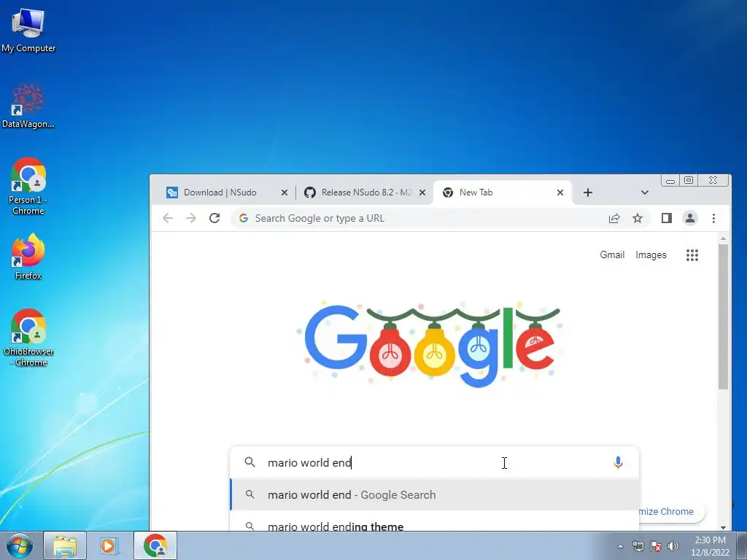Viewport: 747px width, 560px height.
Task: Open OhioBrowser - Chrome desktop shortcut
Action: [x=28, y=337]
